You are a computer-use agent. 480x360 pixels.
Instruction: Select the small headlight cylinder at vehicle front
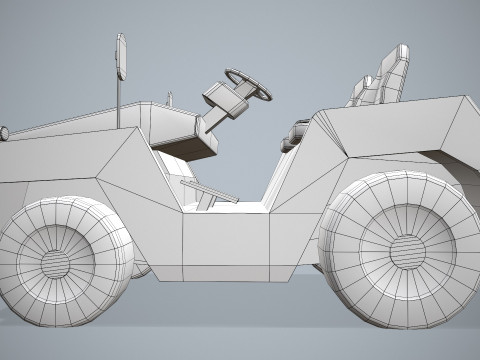4,133
